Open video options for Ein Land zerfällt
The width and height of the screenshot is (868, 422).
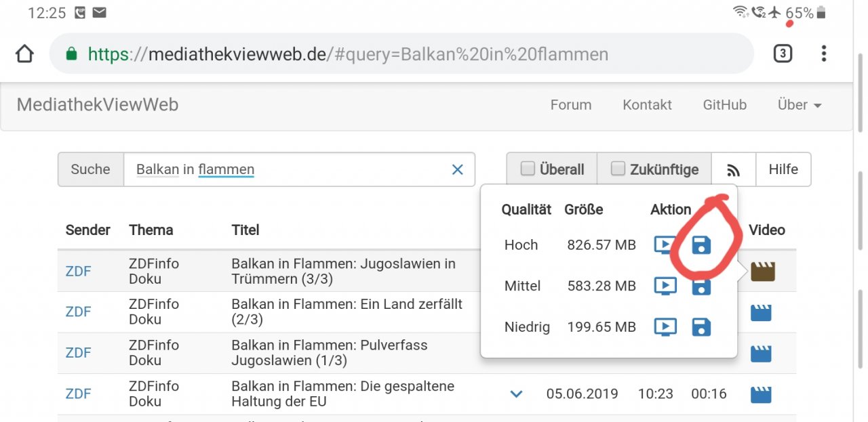coord(762,313)
